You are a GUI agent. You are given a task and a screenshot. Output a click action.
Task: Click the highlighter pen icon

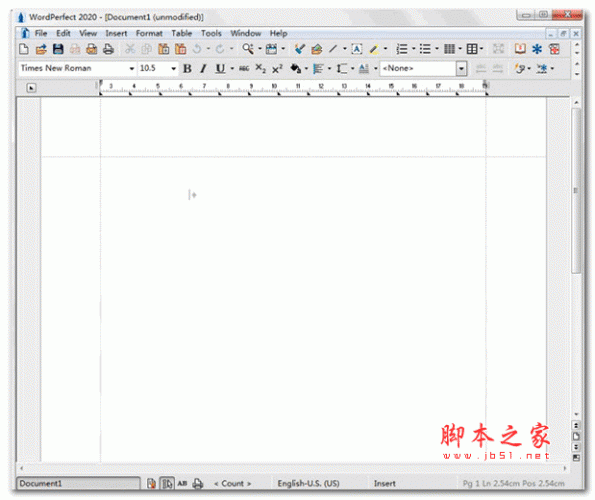point(374,49)
